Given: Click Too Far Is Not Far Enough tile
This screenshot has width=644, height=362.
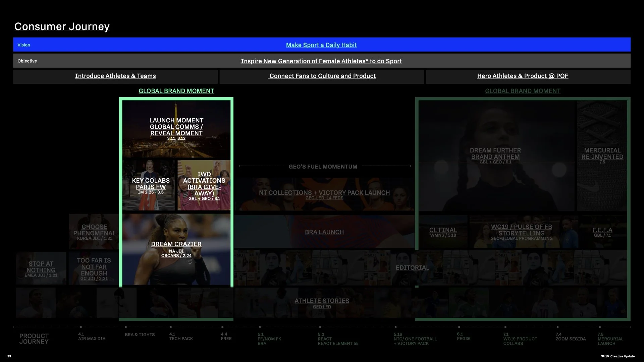Looking at the screenshot, I should click(x=94, y=268).
